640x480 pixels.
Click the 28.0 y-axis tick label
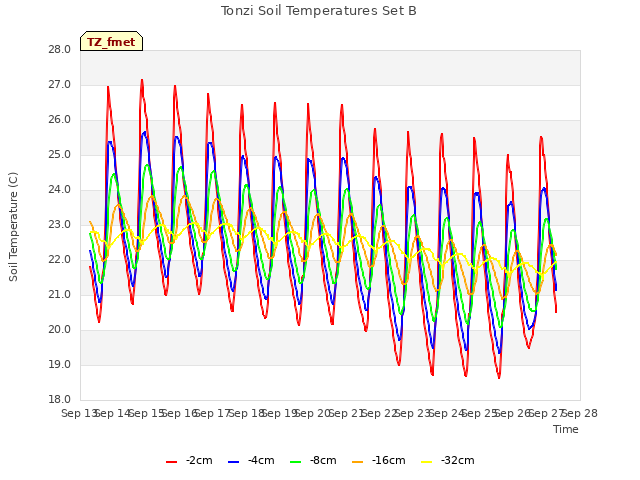coord(60,49)
